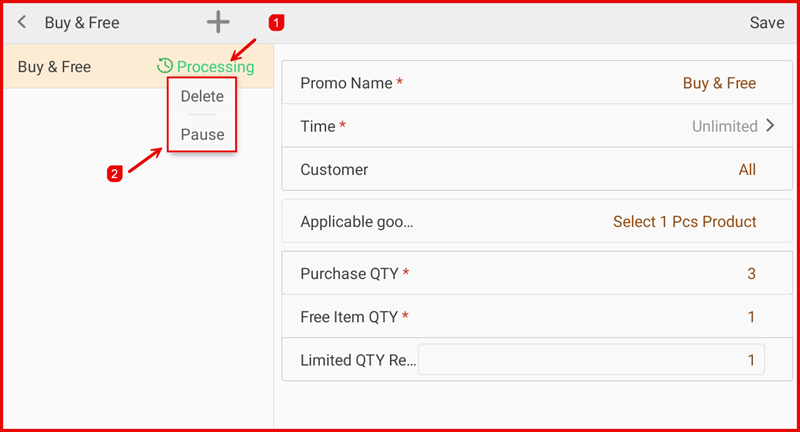
Task: Go back with the left arrow icon
Action: point(22,22)
